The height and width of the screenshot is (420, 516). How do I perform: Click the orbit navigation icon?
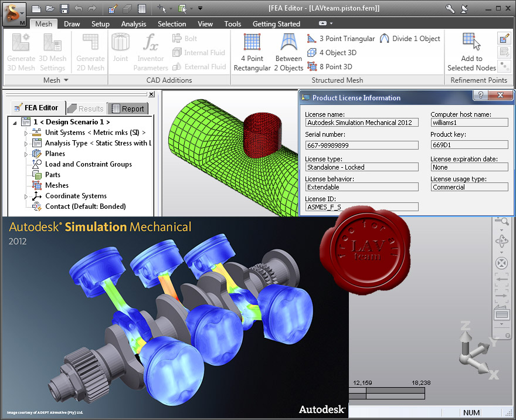(501, 241)
